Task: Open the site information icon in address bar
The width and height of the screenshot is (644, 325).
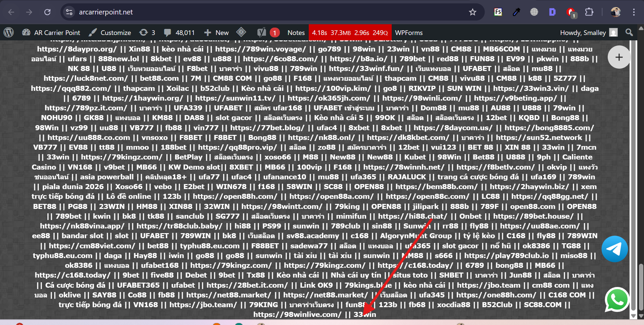Action: [69, 12]
